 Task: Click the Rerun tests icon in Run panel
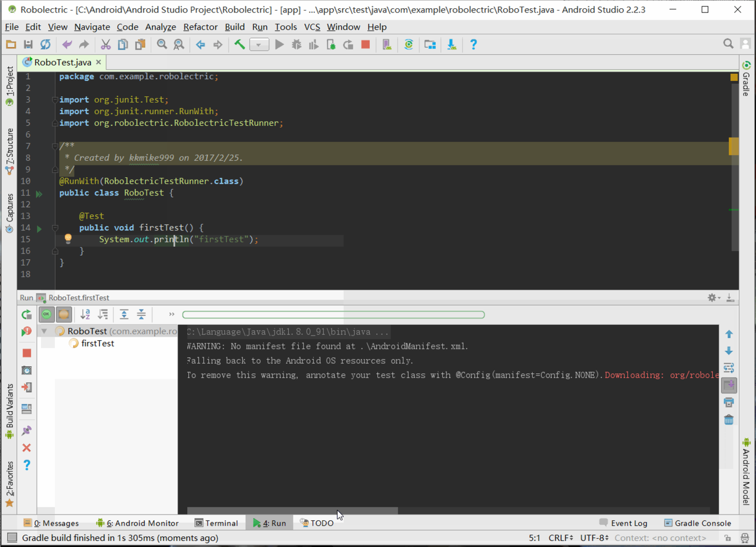(x=27, y=314)
